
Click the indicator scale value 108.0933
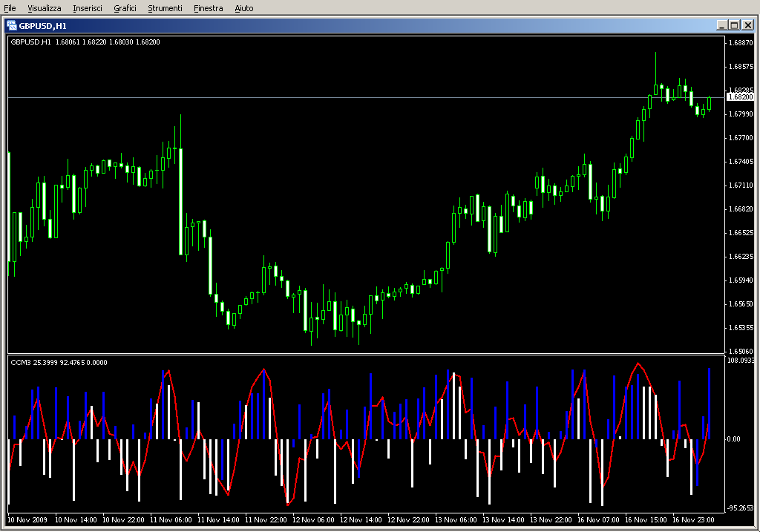coord(741,361)
